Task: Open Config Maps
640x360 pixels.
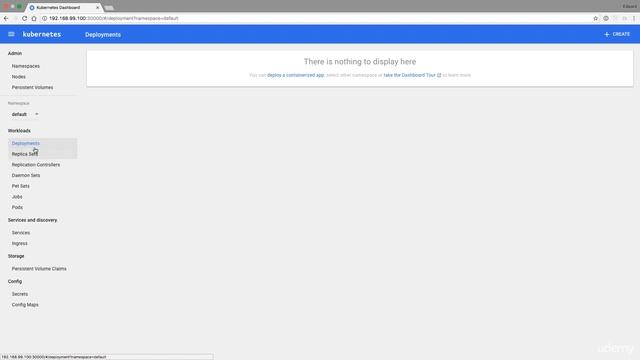Action: pos(25,304)
